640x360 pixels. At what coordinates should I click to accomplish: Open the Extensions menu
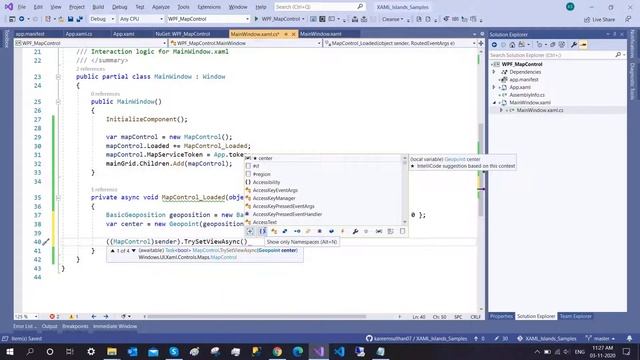point(209,7)
